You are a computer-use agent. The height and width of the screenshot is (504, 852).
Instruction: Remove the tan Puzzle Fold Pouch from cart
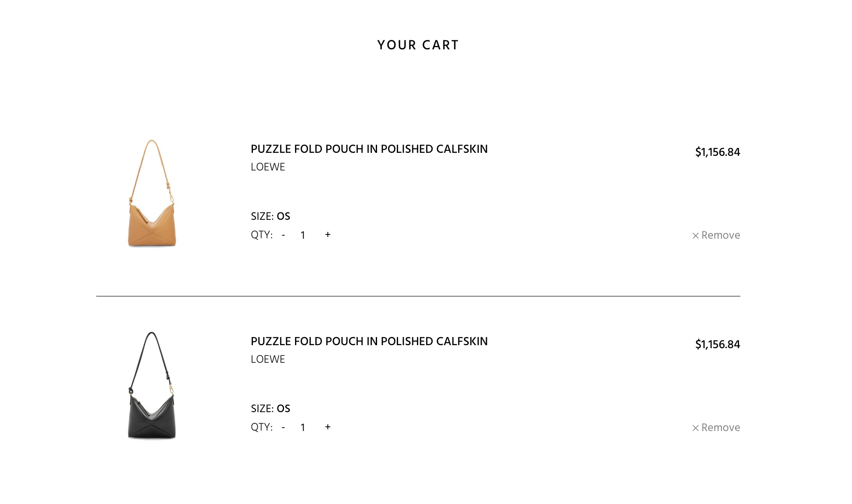[716, 235]
